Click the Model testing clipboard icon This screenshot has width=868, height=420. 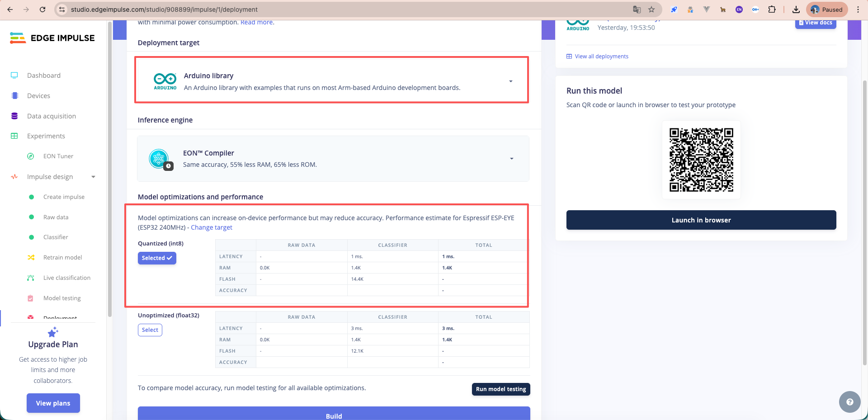[31, 298]
